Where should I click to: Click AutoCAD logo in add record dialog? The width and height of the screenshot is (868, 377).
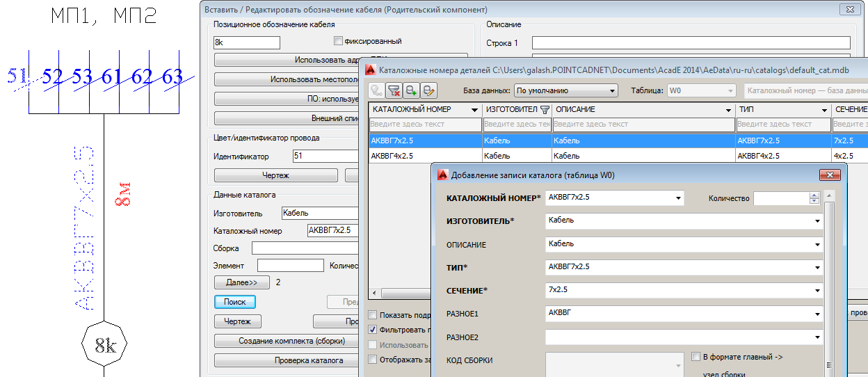(442, 175)
